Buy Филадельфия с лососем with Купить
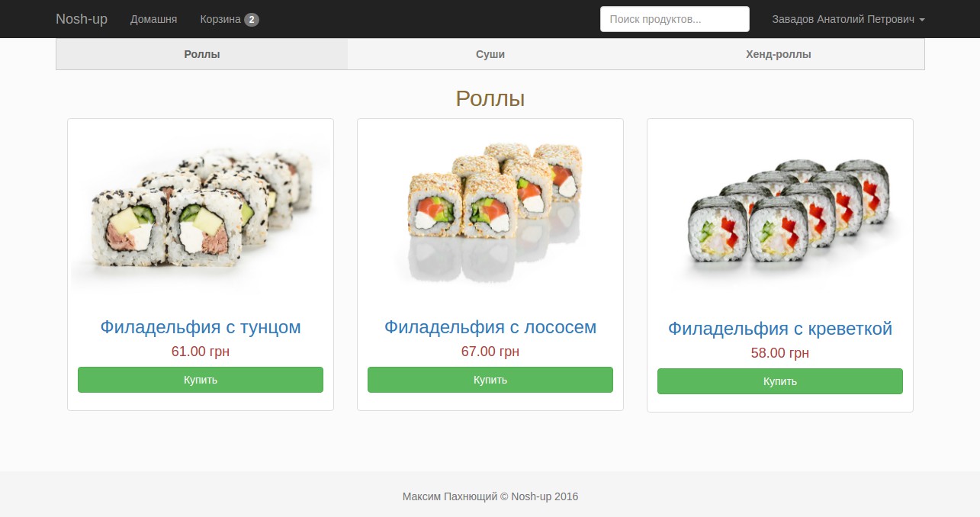980x517 pixels. point(490,380)
